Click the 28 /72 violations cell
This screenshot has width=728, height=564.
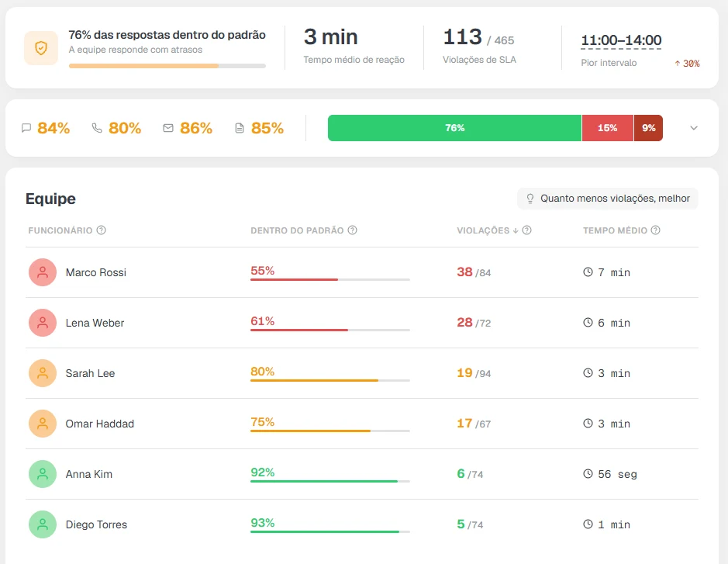tap(474, 323)
